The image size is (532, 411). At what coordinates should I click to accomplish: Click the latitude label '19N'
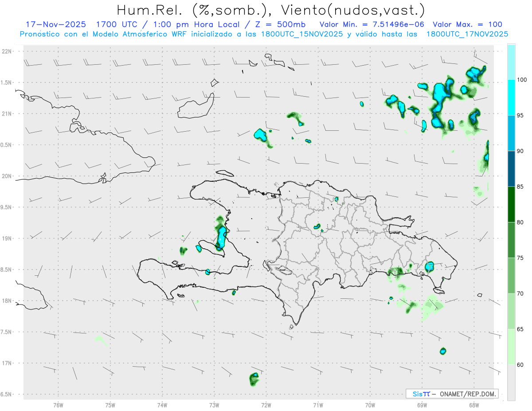[x=8, y=239]
